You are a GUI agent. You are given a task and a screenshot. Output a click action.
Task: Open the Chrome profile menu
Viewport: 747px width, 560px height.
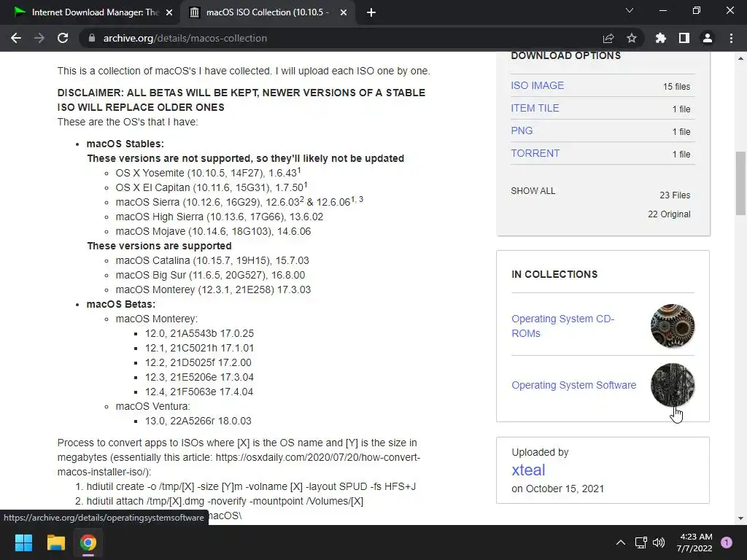pos(708,38)
